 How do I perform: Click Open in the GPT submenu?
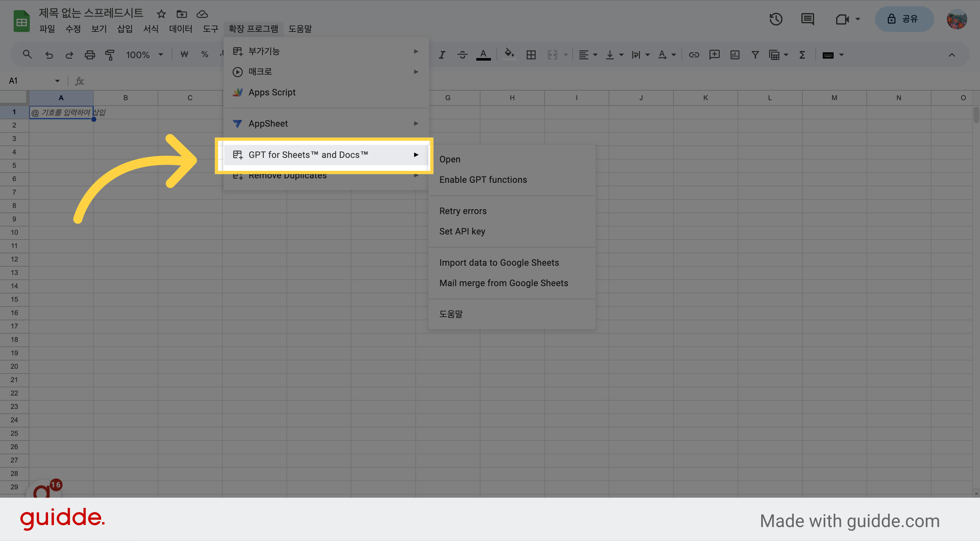(x=512, y=159)
